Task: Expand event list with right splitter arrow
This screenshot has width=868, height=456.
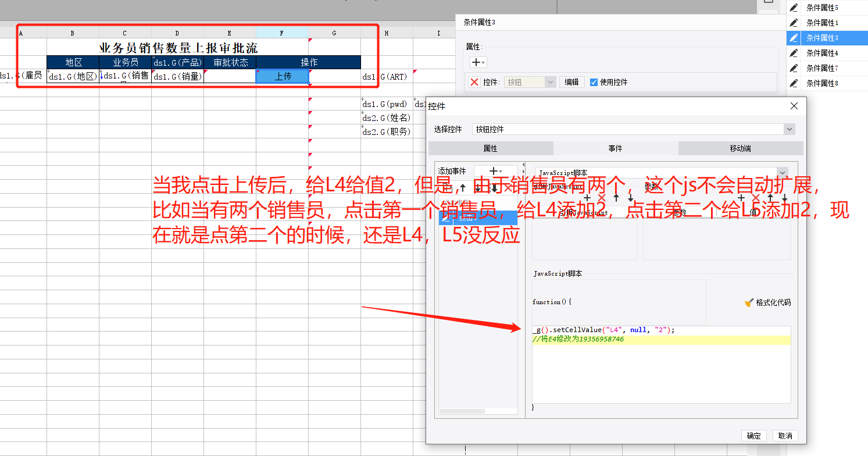Action: 522,173
